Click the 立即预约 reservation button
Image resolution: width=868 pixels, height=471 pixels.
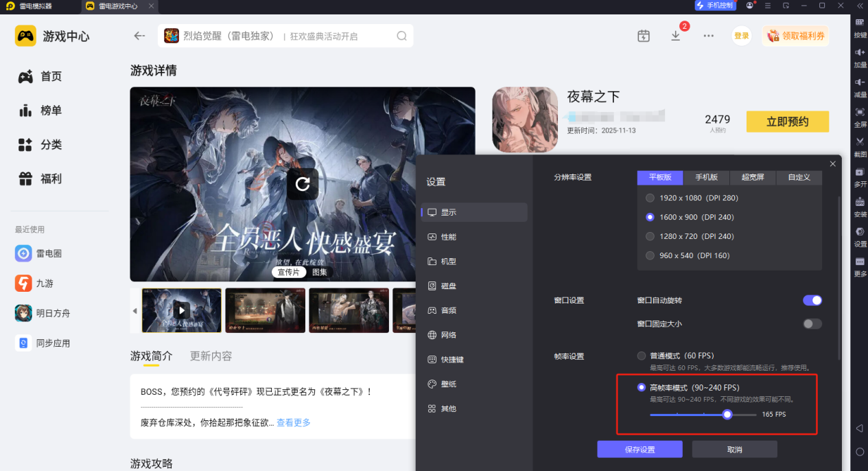pos(787,121)
